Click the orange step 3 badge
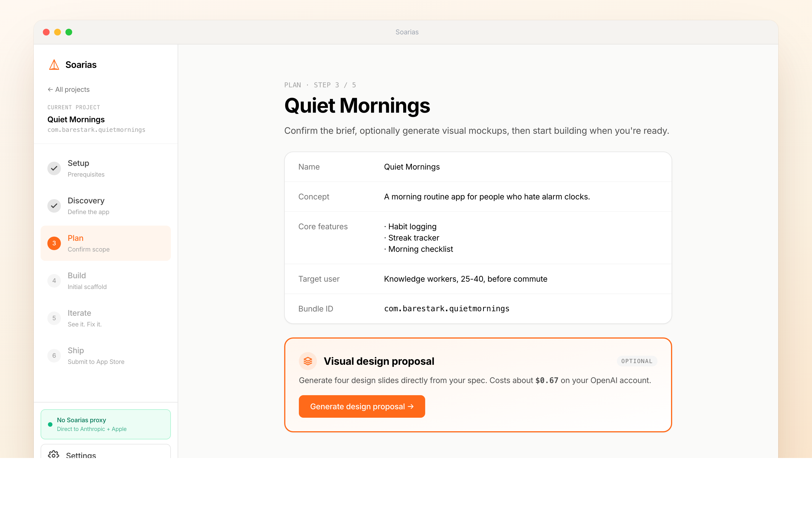 54,243
